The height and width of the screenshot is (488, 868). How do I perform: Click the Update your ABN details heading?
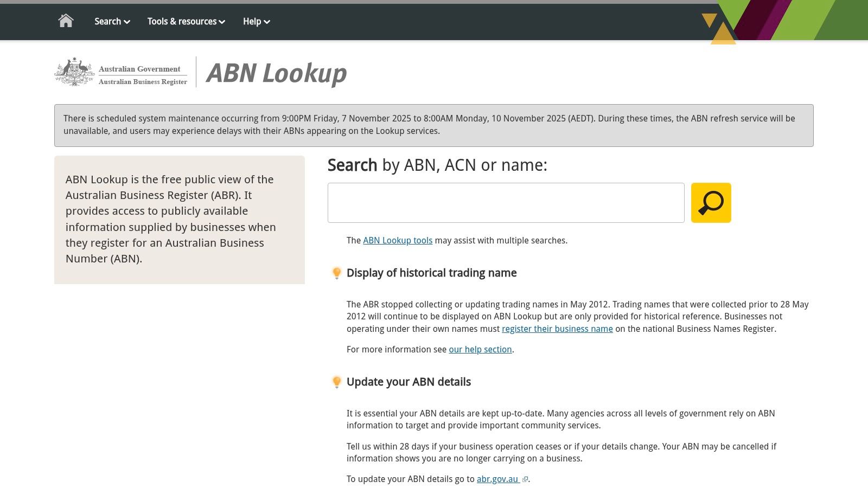[x=409, y=382]
